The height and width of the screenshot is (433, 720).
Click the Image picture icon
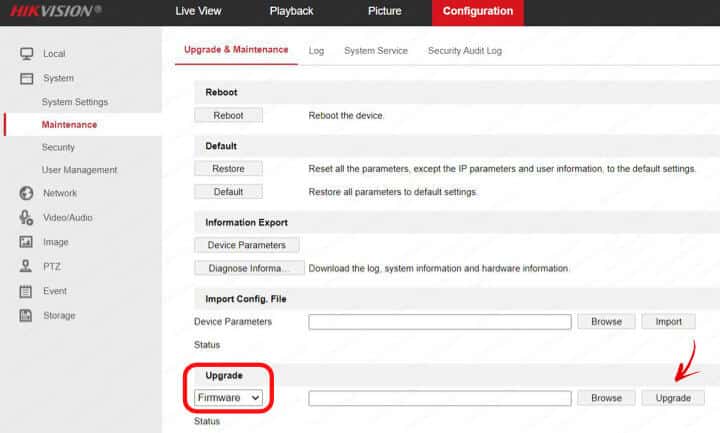[x=27, y=242]
